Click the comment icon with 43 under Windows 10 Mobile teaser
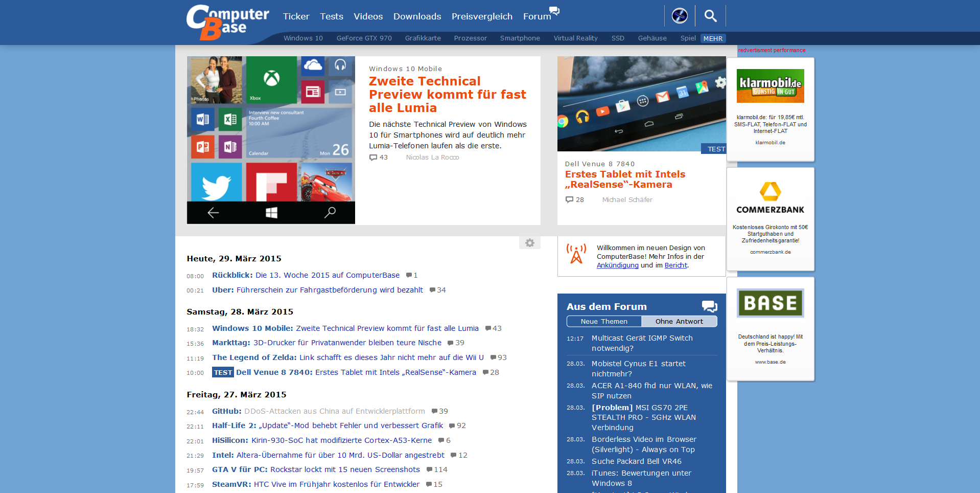The height and width of the screenshot is (493, 980). point(374,158)
